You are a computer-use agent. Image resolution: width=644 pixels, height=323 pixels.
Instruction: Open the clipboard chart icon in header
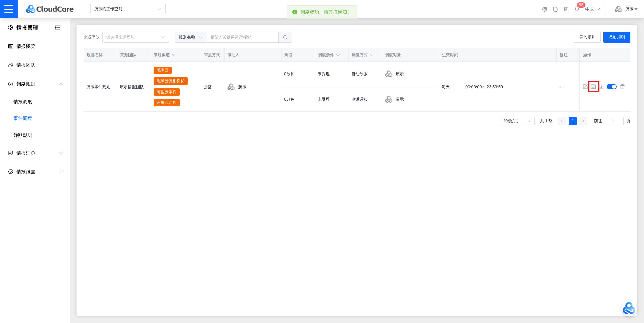pyautogui.click(x=566, y=9)
